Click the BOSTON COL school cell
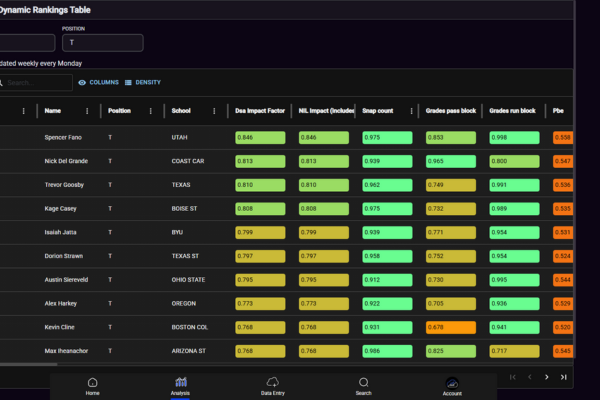600x400 pixels. pos(190,327)
